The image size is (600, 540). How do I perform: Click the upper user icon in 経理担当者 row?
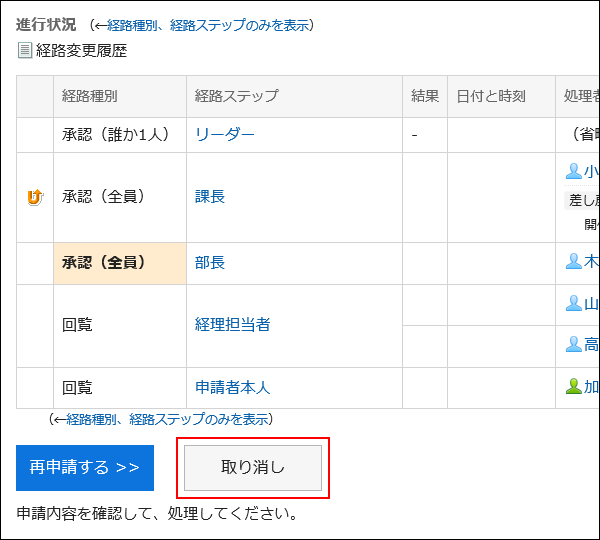tap(573, 304)
